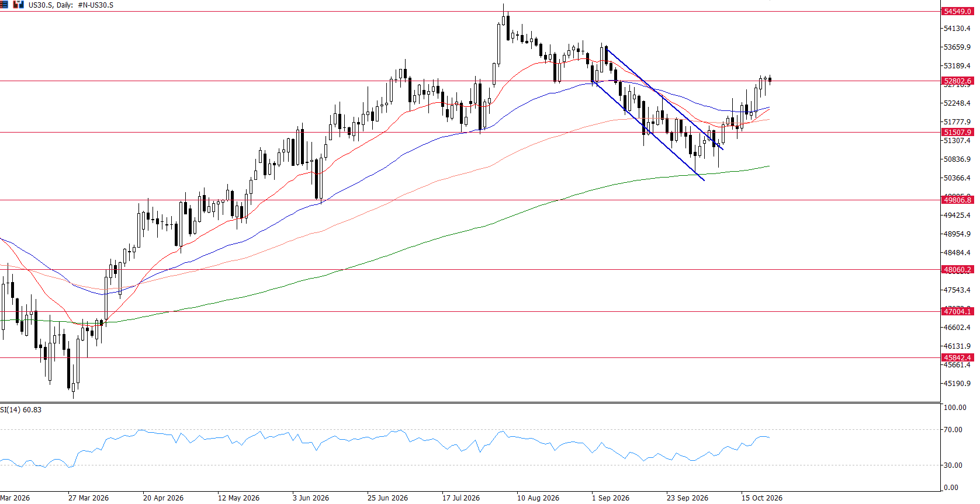Click the 48954.9 price axis value

(x=957, y=234)
